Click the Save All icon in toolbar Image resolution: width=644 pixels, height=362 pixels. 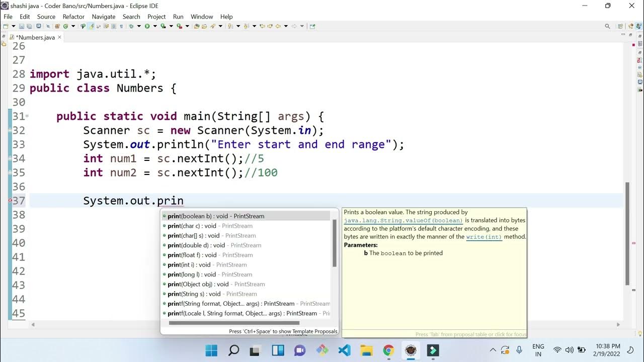click(29, 26)
